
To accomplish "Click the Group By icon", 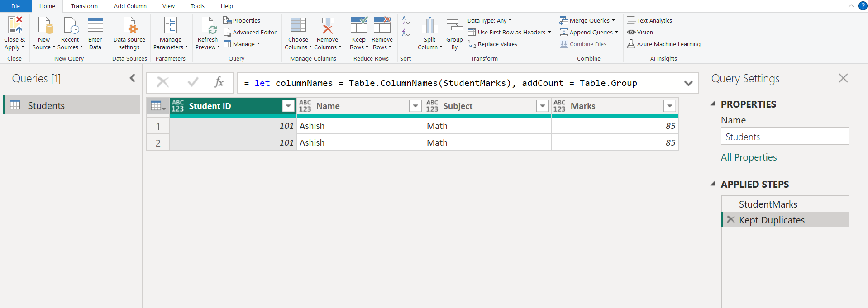I will 454,25.
